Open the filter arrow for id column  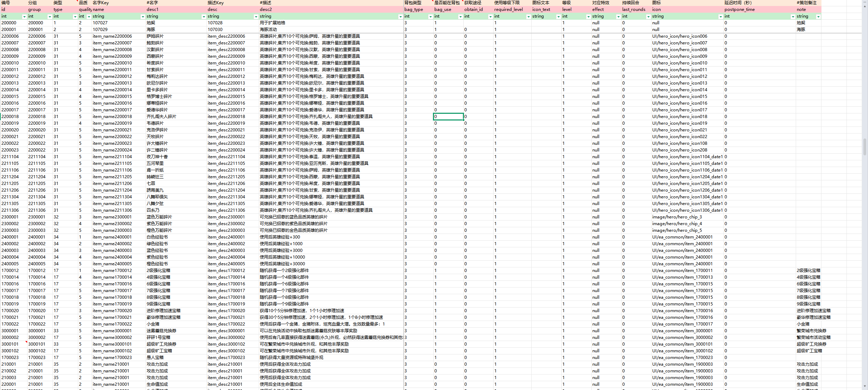(24, 17)
